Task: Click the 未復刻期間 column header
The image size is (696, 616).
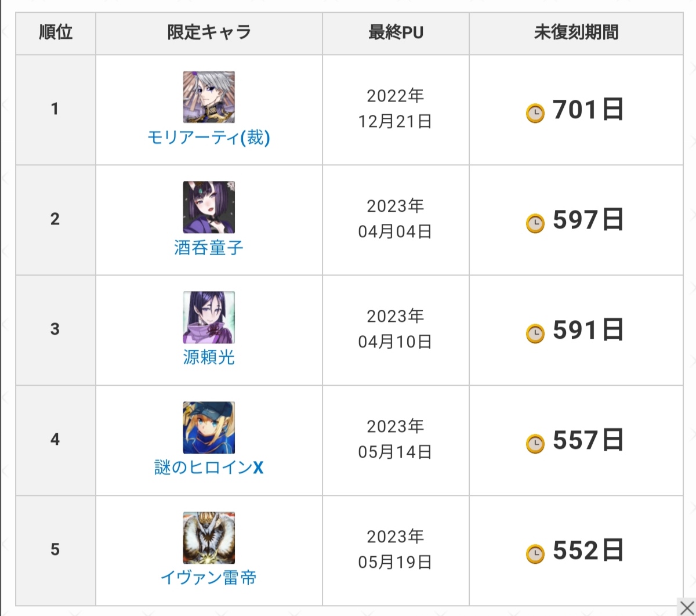Action: pos(576,32)
